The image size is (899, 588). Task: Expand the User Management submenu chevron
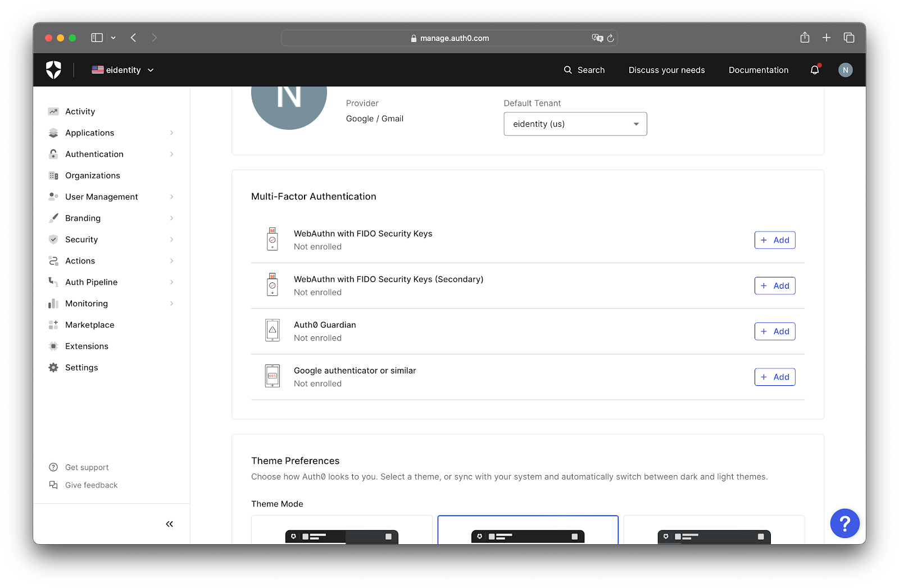[172, 197]
